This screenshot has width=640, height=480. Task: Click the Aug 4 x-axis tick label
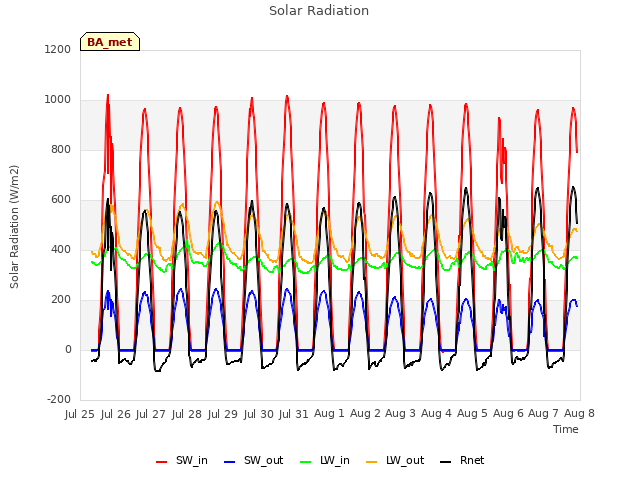point(436,413)
